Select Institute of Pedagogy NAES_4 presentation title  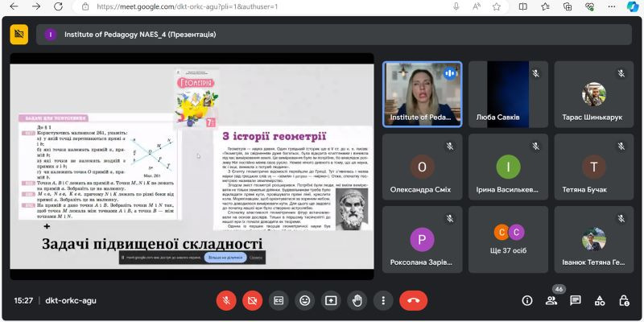(140, 35)
